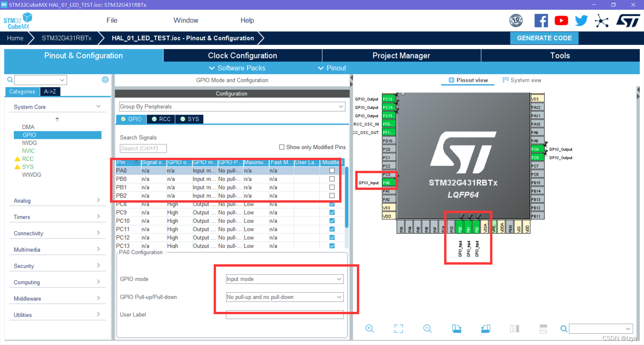Rotate the chip counter-clockwise
644x345 pixels.
pos(486,329)
